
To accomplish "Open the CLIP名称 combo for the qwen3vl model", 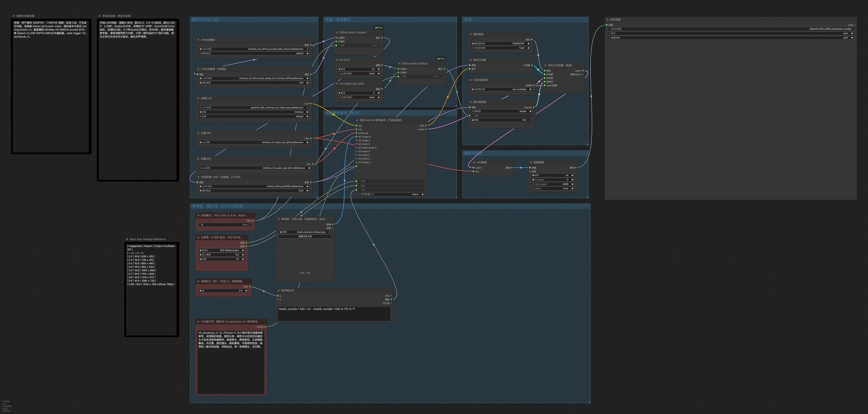I will pos(254,108).
